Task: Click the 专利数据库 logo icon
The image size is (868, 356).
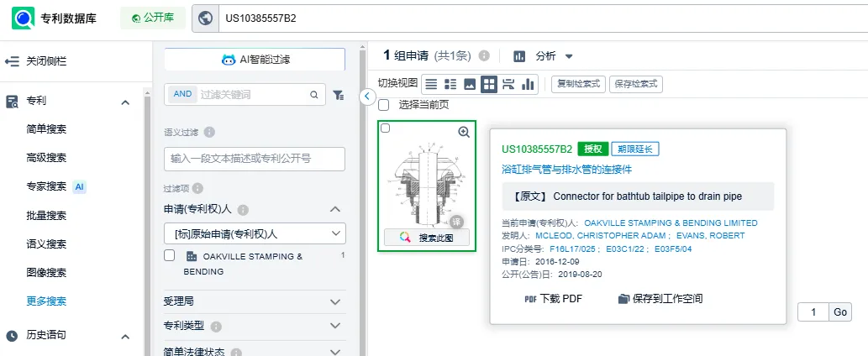Action: coord(24,18)
